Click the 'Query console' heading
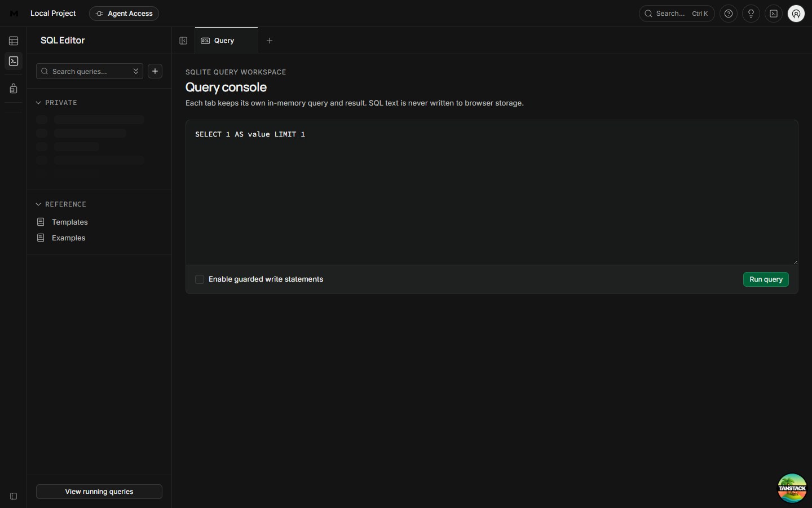Screen dimensions: 812x508 pyautogui.click(x=226, y=87)
